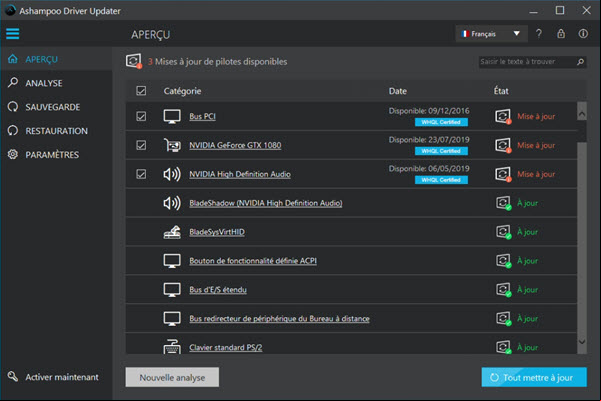Open PARAMÈTRES in the sidebar
601x401 pixels.
[56, 154]
